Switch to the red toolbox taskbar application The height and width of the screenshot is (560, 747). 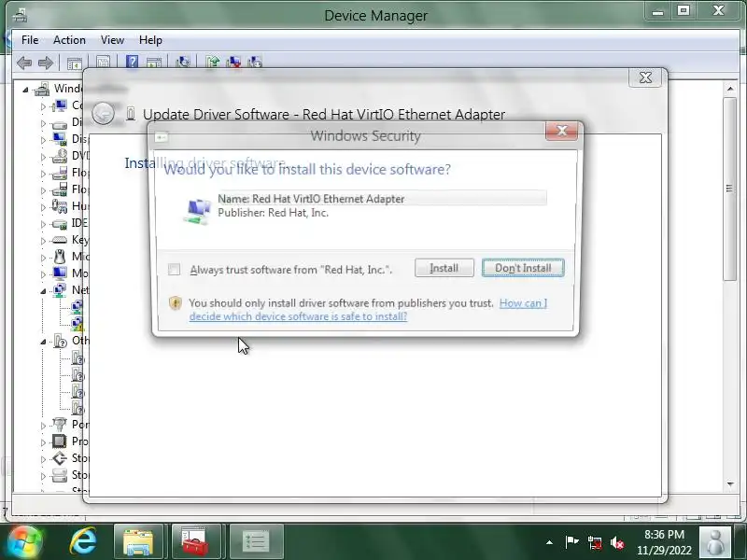coord(196,542)
